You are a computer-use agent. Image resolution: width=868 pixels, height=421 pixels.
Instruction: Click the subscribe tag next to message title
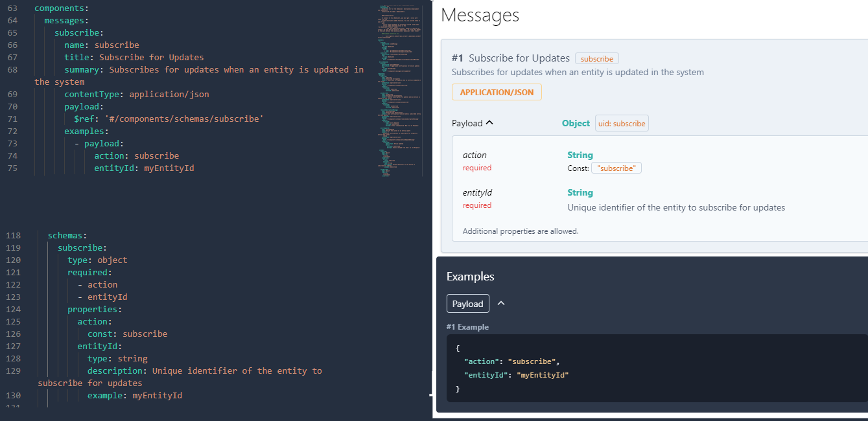pos(596,58)
